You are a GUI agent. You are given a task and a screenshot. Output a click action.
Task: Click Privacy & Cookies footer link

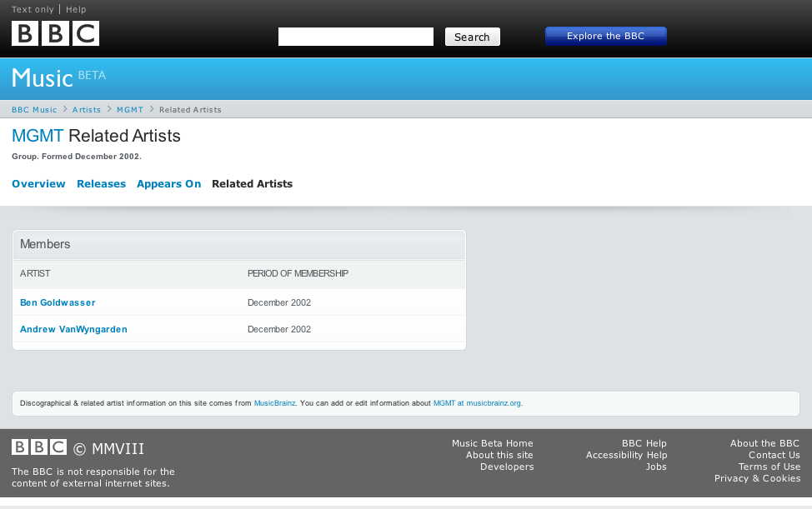(757, 478)
